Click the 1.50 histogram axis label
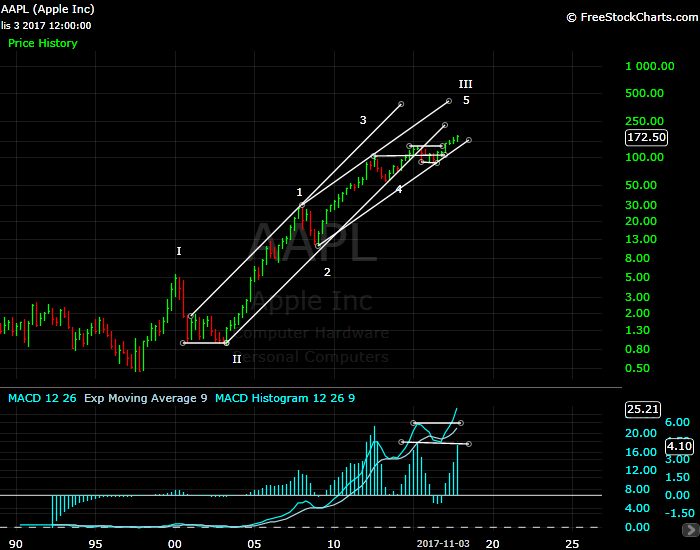The height and width of the screenshot is (550, 700). [x=677, y=477]
